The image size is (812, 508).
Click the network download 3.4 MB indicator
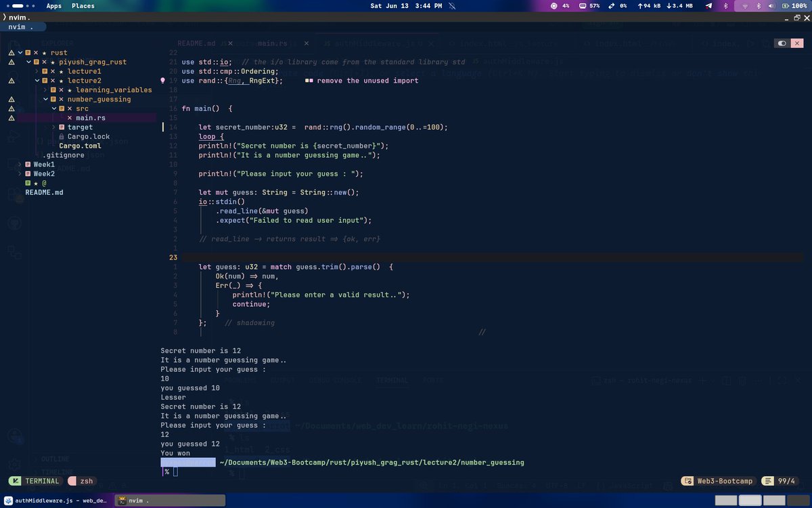point(679,5)
